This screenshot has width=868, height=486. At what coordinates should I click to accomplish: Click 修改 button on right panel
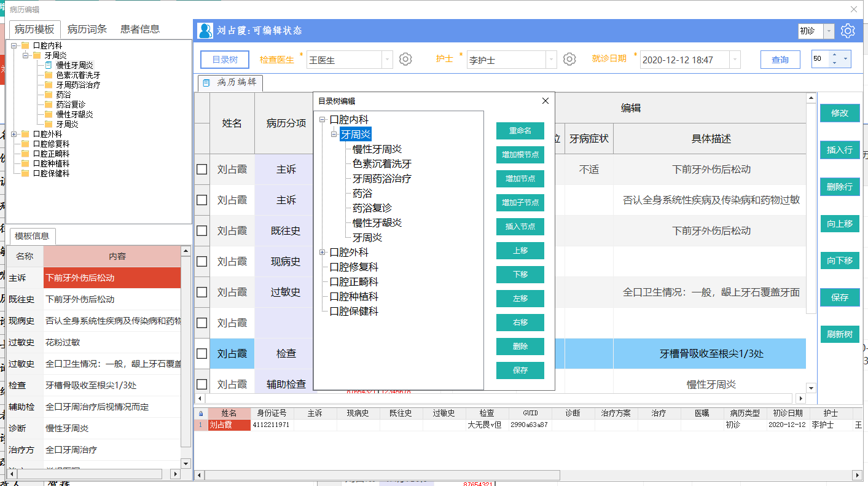[840, 113]
